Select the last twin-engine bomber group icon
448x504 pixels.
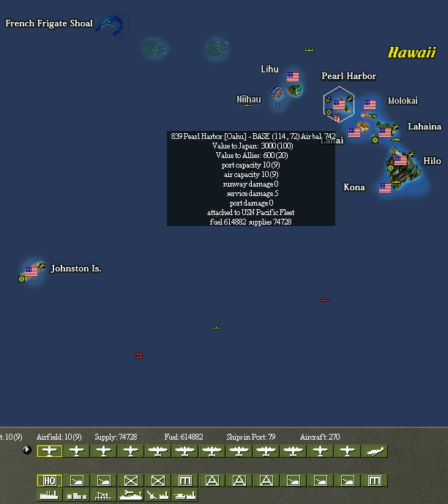[x=294, y=451]
